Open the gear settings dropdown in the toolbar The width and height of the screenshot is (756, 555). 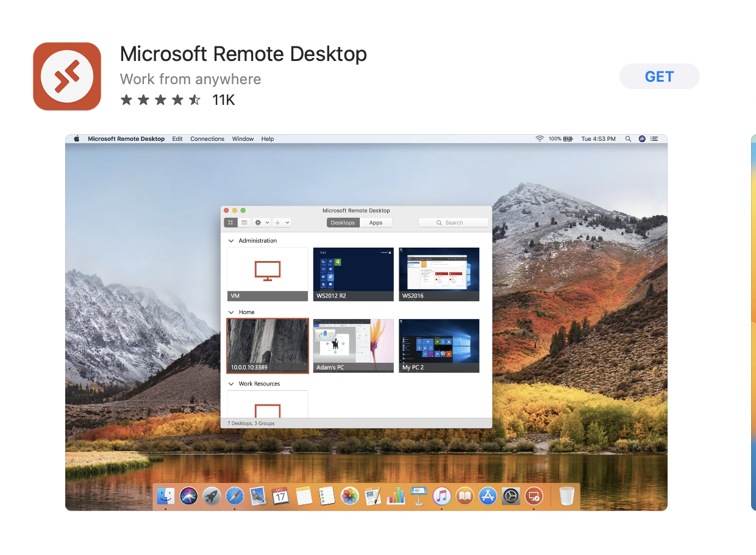(x=262, y=223)
